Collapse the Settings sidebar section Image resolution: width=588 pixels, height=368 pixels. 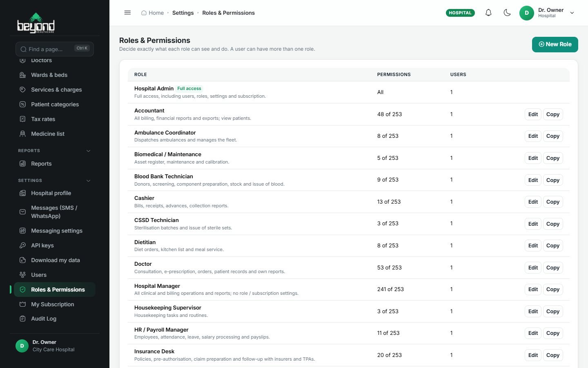[89, 181]
